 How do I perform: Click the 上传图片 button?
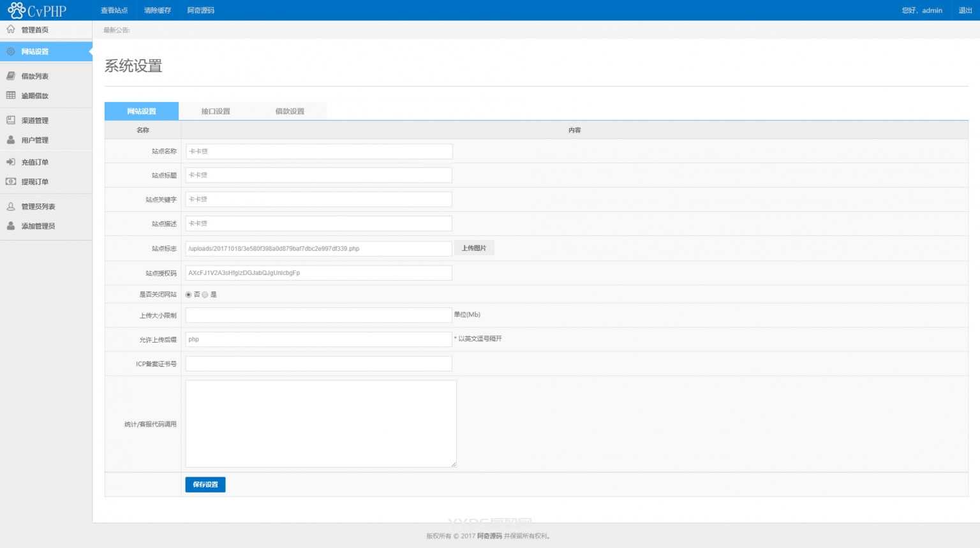pos(474,248)
